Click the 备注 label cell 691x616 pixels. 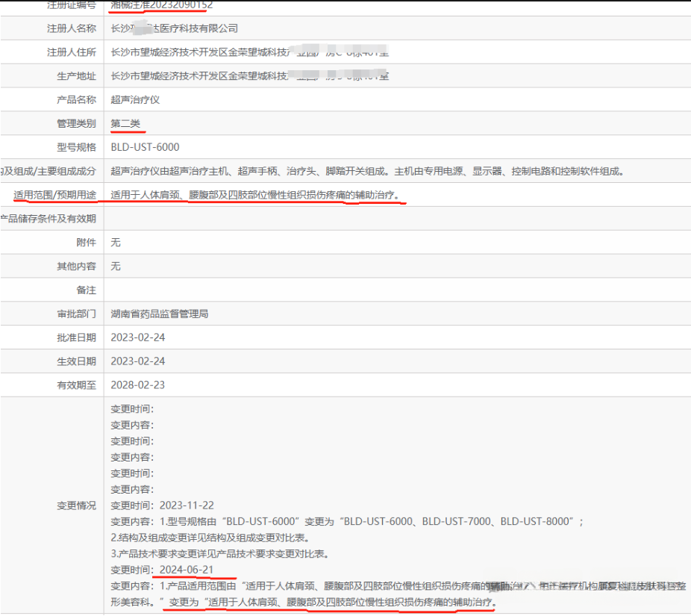(x=87, y=290)
